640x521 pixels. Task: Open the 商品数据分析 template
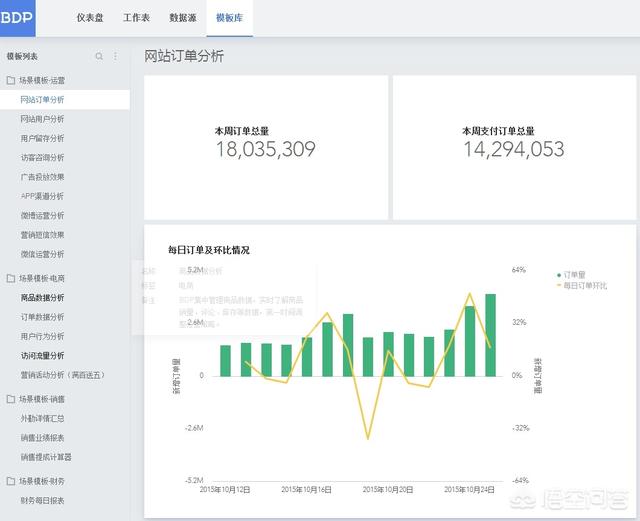(x=42, y=298)
